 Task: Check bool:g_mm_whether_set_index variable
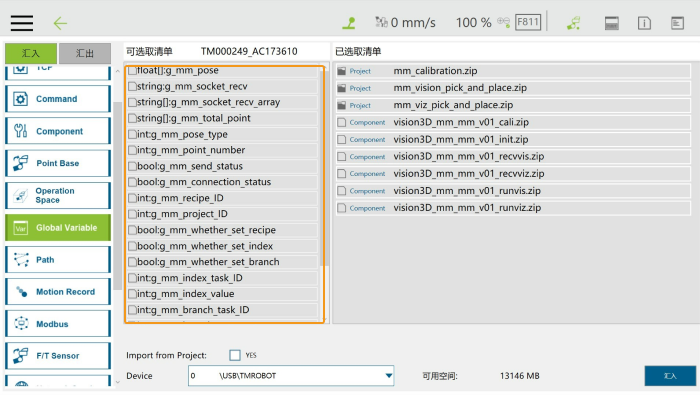[132, 246]
